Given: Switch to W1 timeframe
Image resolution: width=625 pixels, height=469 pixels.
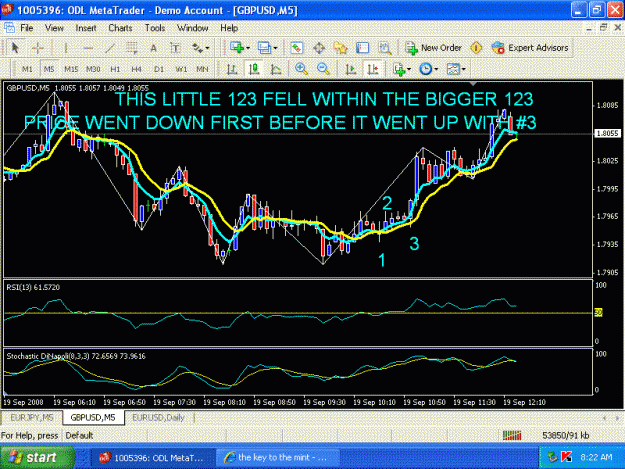Looking at the screenshot, I should coord(181,69).
